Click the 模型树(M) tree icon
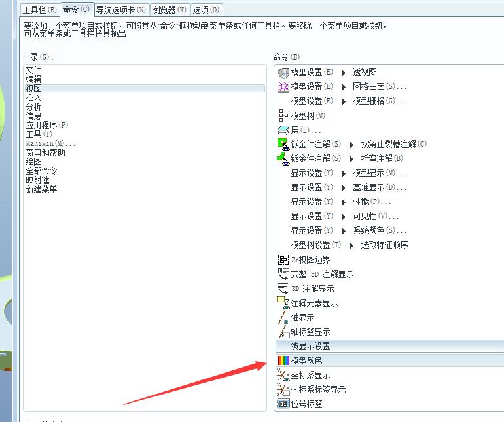This screenshot has width=504, height=422. tap(283, 115)
